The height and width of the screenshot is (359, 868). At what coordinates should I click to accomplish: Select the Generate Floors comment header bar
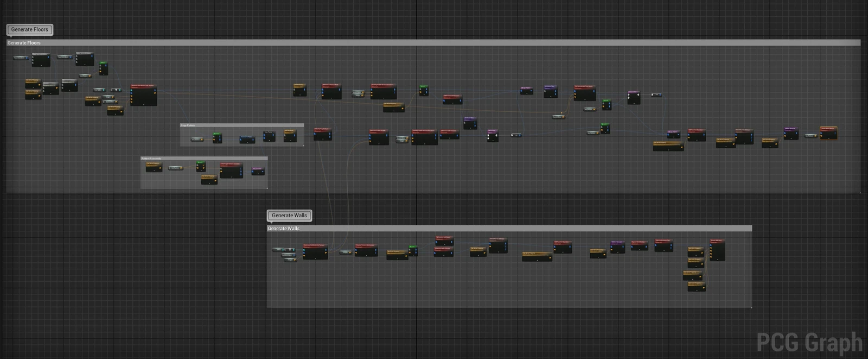[433, 42]
